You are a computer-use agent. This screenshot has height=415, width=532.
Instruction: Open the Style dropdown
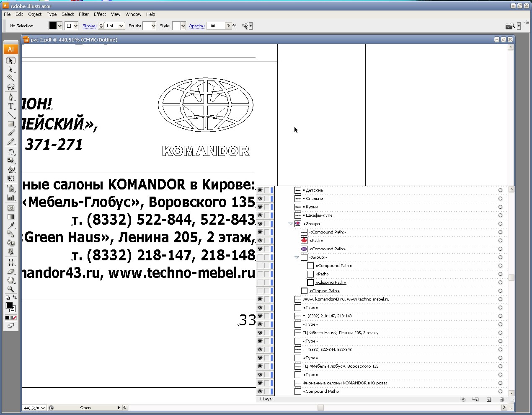coord(183,26)
